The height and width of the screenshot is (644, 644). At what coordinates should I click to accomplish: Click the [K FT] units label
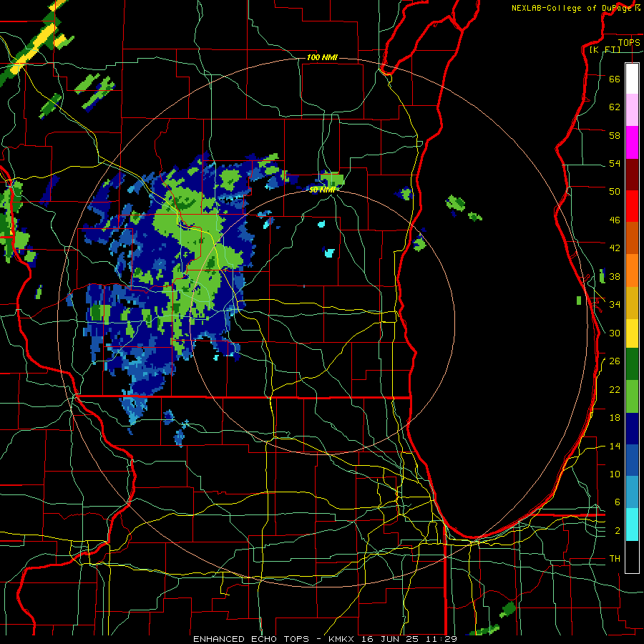tap(605, 49)
